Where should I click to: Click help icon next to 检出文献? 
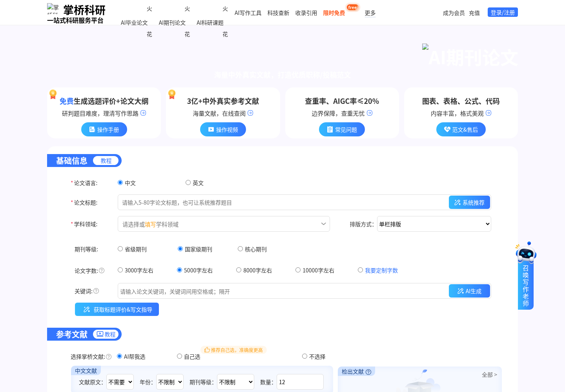tap(368, 372)
